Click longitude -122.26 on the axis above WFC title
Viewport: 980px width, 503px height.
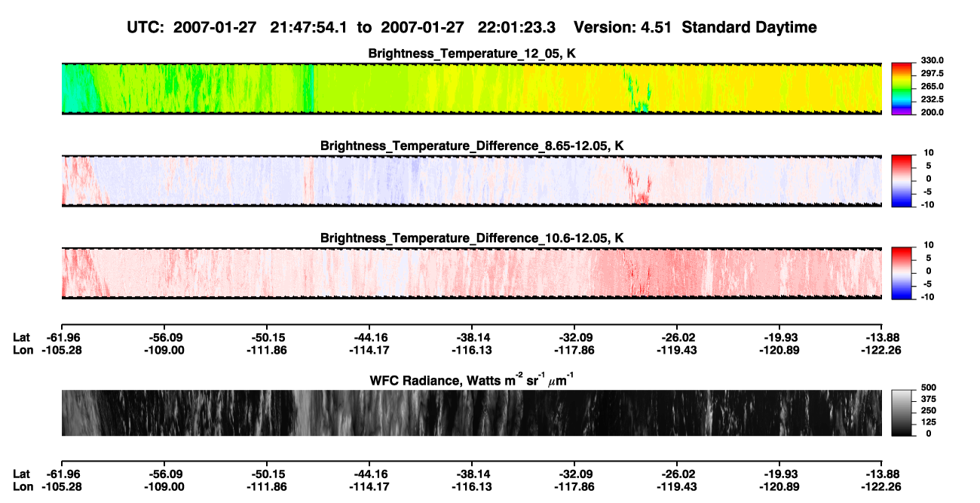(881, 350)
